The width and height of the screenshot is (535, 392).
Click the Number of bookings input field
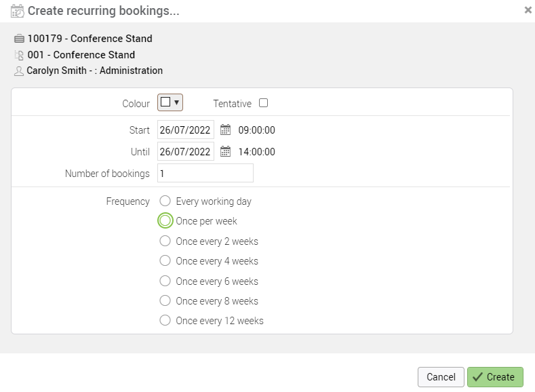point(205,174)
